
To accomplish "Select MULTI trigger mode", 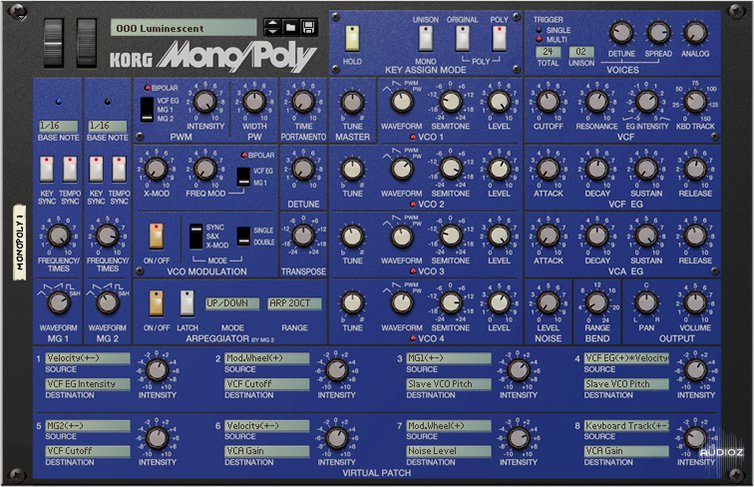I will coord(539,39).
